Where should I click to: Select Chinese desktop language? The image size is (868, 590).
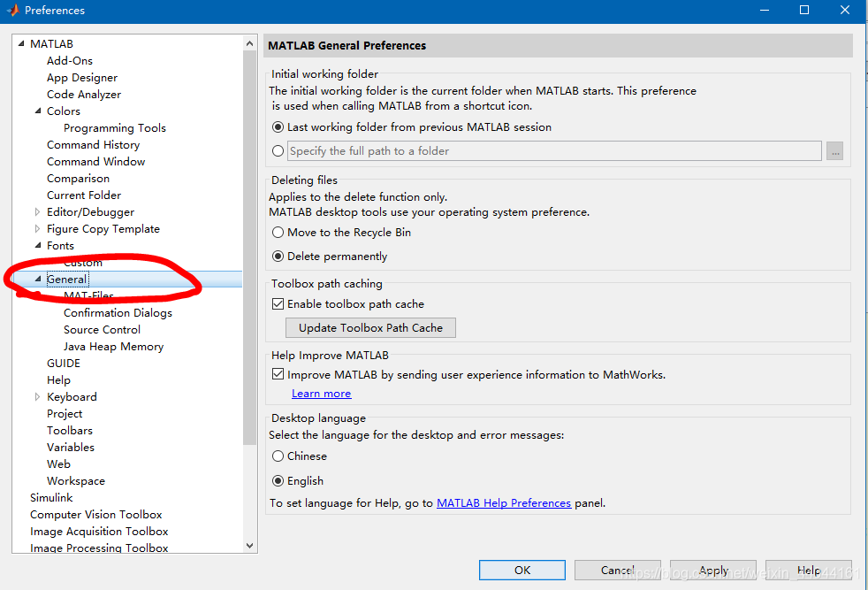[x=278, y=456]
